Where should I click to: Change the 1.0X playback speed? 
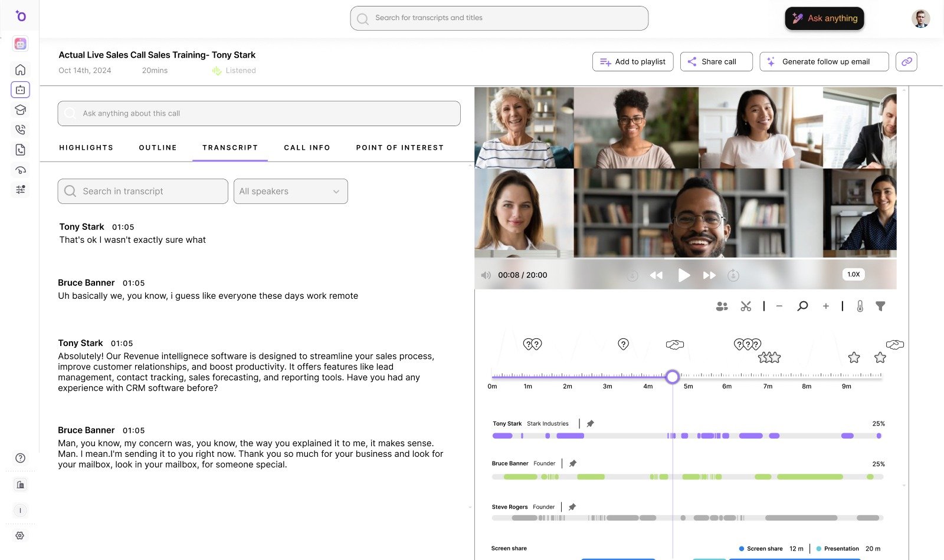[x=853, y=274]
